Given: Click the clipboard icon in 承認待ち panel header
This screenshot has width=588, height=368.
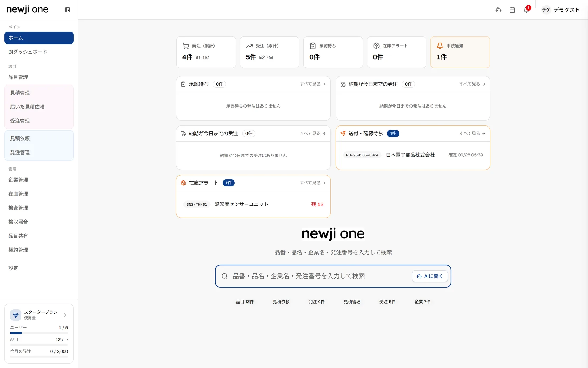Looking at the screenshot, I should 183,84.
